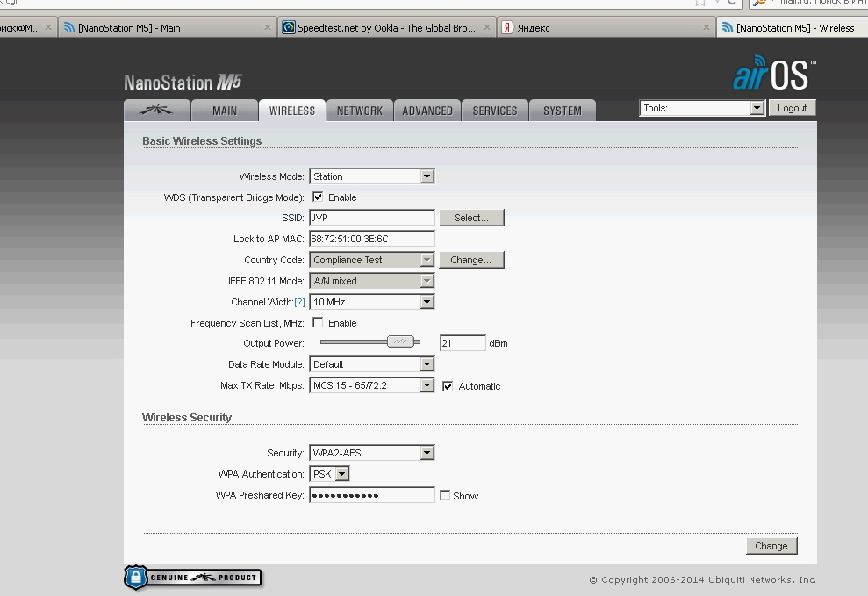Click the NanoStation M5 Wireless tab favicon
This screenshot has height=596, width=868.
(728, 28)
